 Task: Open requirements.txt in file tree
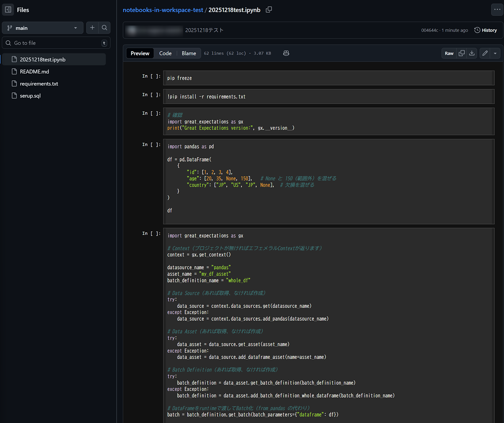(x=39, y=84)
